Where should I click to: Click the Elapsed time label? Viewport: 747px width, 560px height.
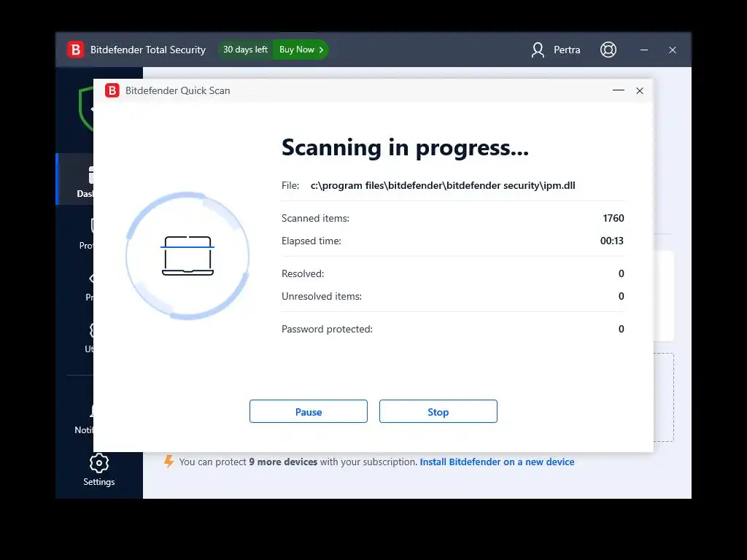click(311, 241)
